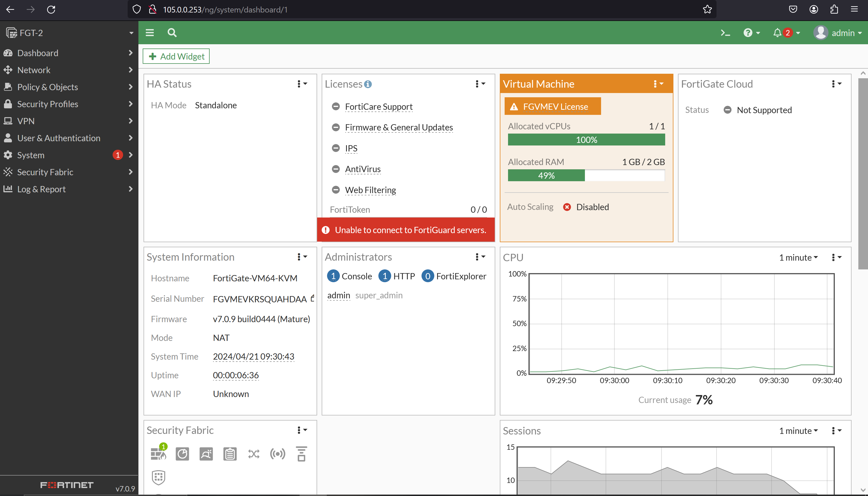Click the FortiAnalyzer pie-chart icon in Security Fabric
The height and width of the screenshot is (496, 868).
point(182,454)
